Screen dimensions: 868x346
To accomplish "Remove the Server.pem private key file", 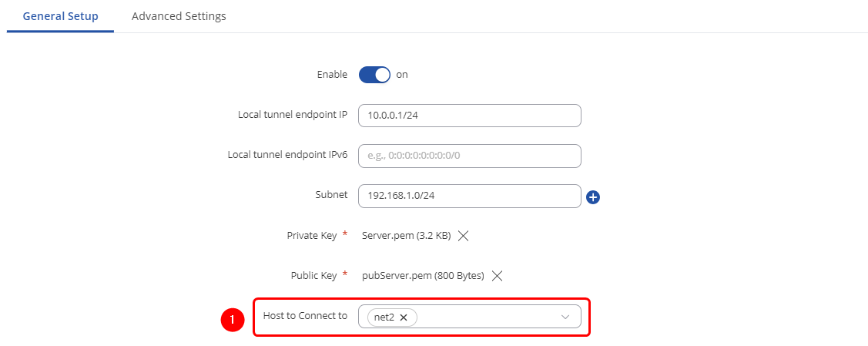I will point(464,236).
